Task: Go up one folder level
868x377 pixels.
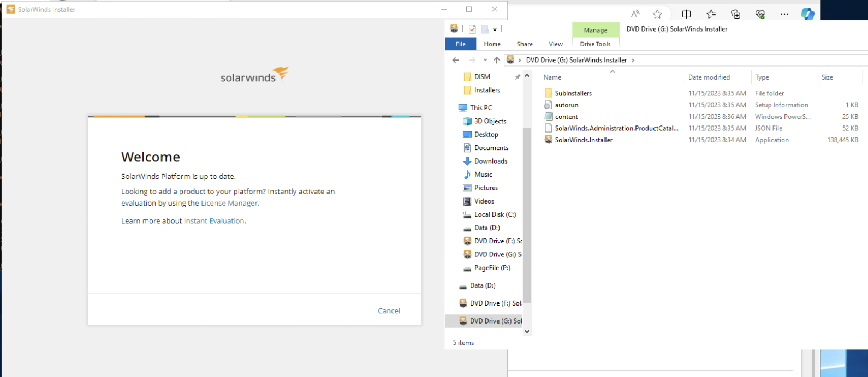Action: 496,60
